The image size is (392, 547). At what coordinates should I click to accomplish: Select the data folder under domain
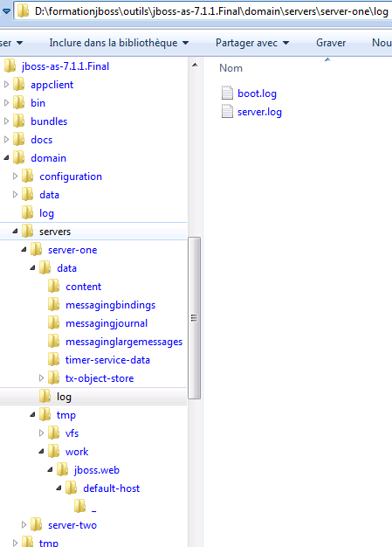coord(49,195)
